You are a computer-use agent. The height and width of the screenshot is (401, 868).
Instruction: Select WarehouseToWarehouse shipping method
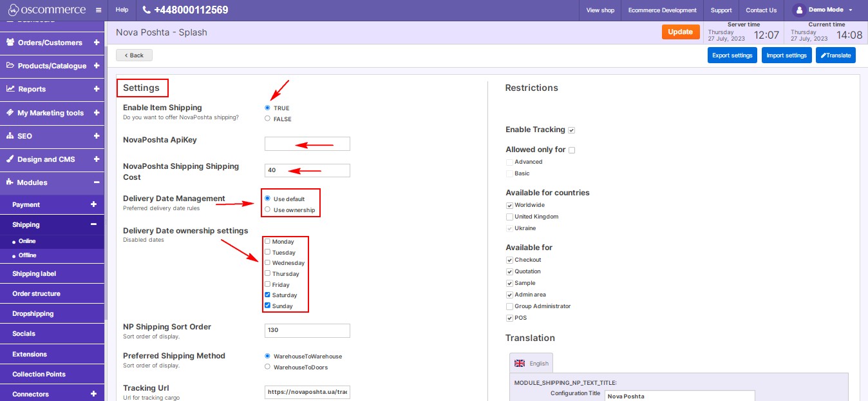[x=267, y=356]
